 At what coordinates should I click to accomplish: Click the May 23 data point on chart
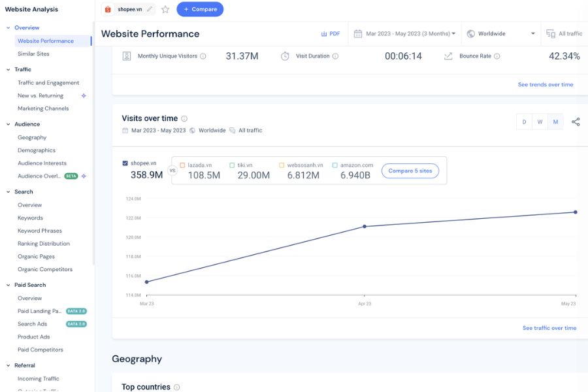click(x=576, y=212)
